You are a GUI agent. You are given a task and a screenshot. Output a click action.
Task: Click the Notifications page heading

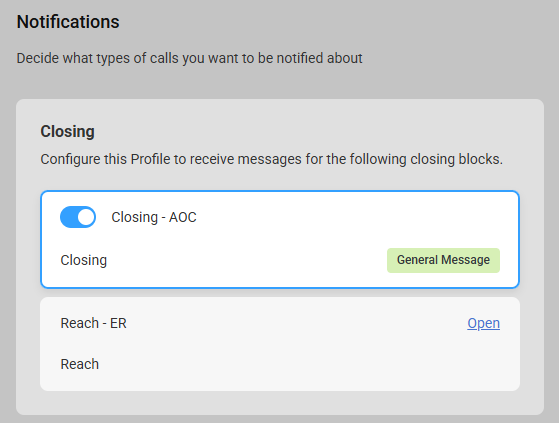coord(68,22)
